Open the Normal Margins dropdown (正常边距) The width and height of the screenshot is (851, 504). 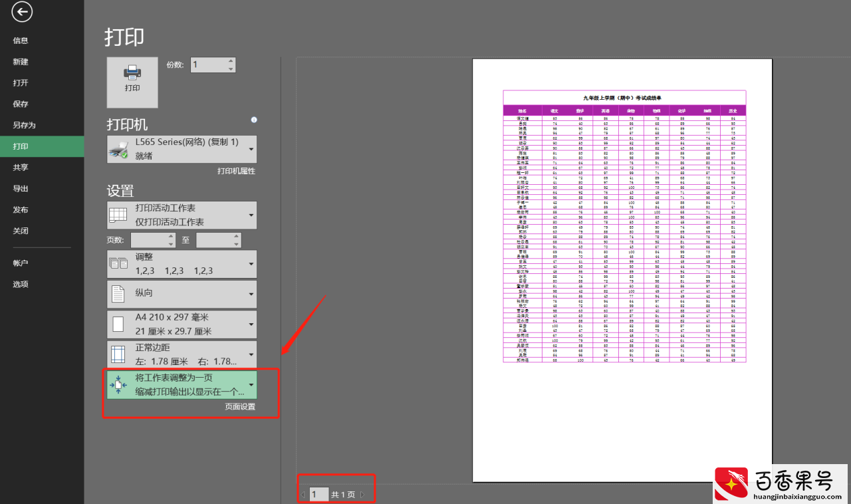point(182,354)
